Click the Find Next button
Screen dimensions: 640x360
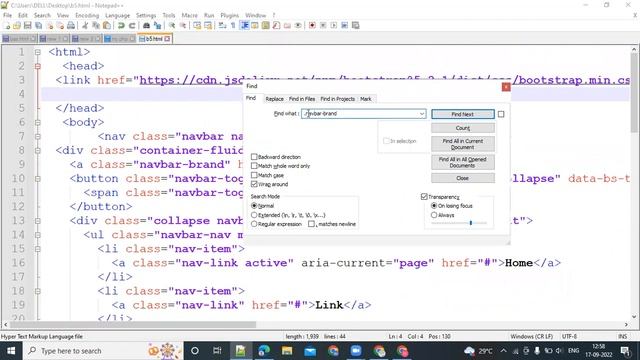point(462,114)
